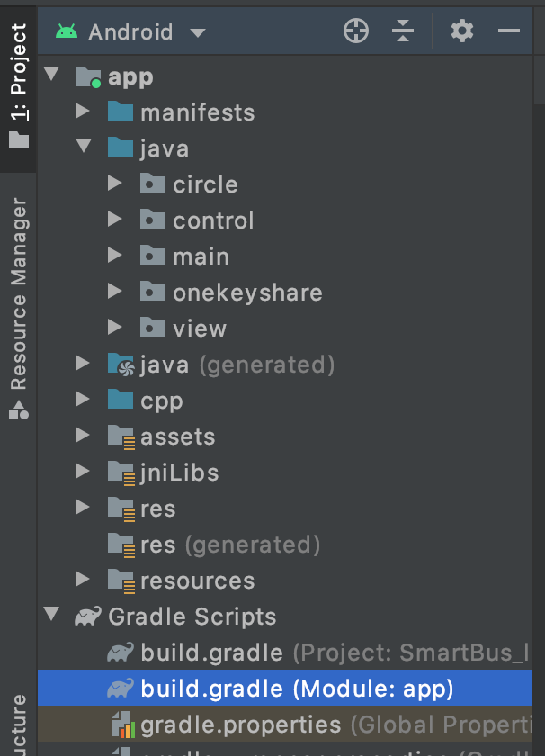
Task: Select the project-level build.gradle file
Action: pos(211,652)
